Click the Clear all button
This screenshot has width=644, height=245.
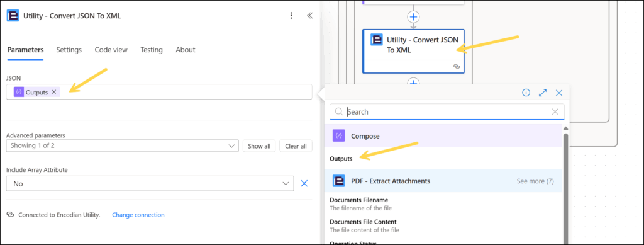(296, 146)
